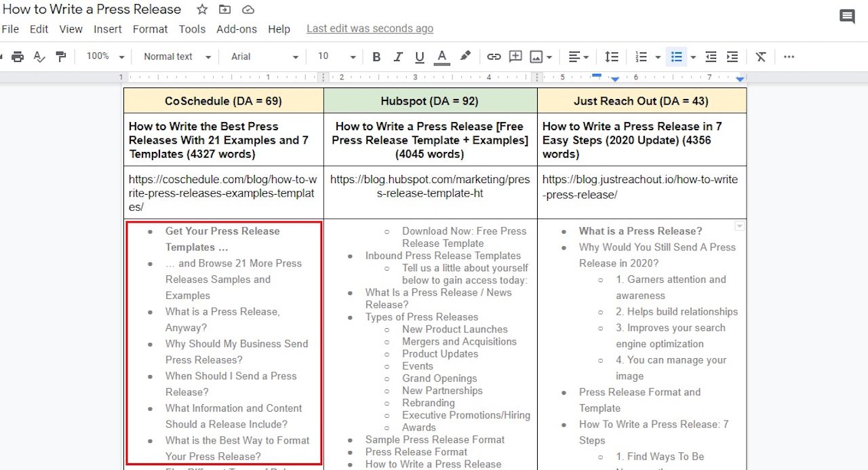Viewport: 868px width, 470px height.
Task: Open the Tools menu
Action: [192, 29]
